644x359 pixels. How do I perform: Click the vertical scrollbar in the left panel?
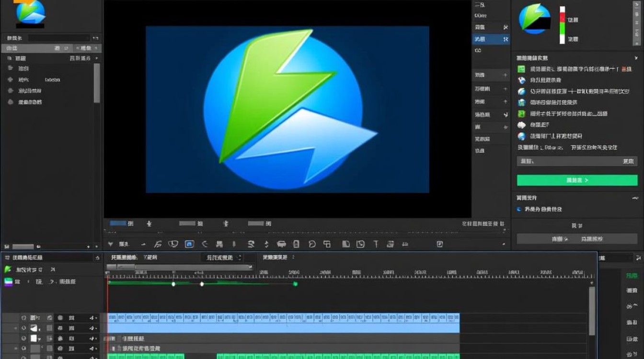point(97,83)
